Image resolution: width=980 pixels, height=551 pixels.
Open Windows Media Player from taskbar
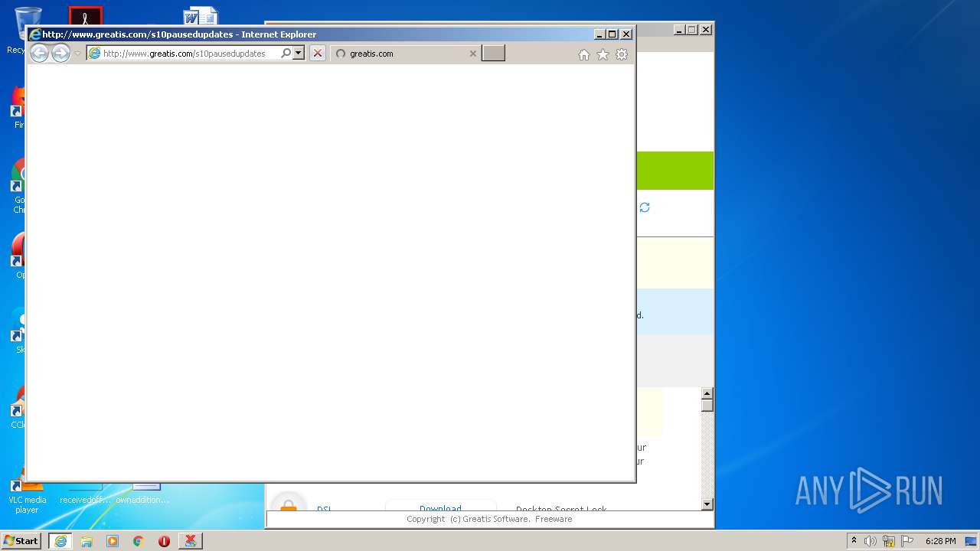pos(113,541)
